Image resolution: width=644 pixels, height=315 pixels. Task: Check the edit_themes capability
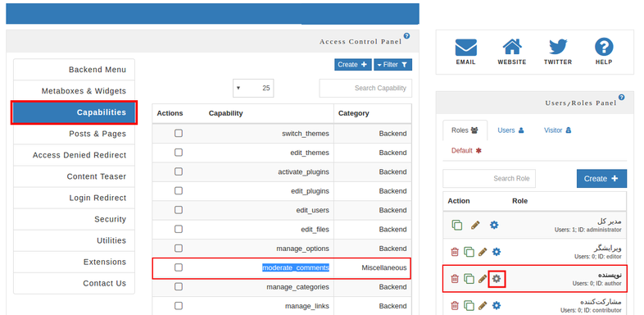point(179,153)
